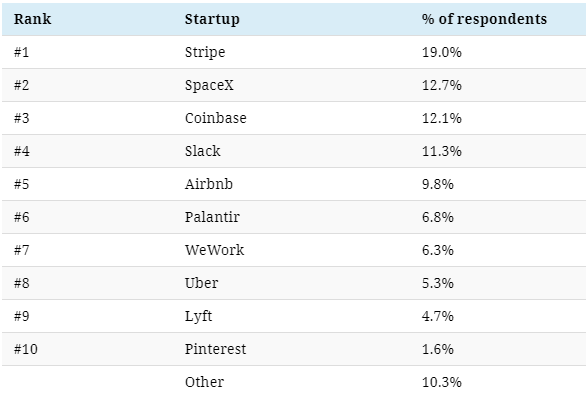Screen dimensions: 586x396
Task: Select the Airbnb row name
Action: click(x=209, y=184)
